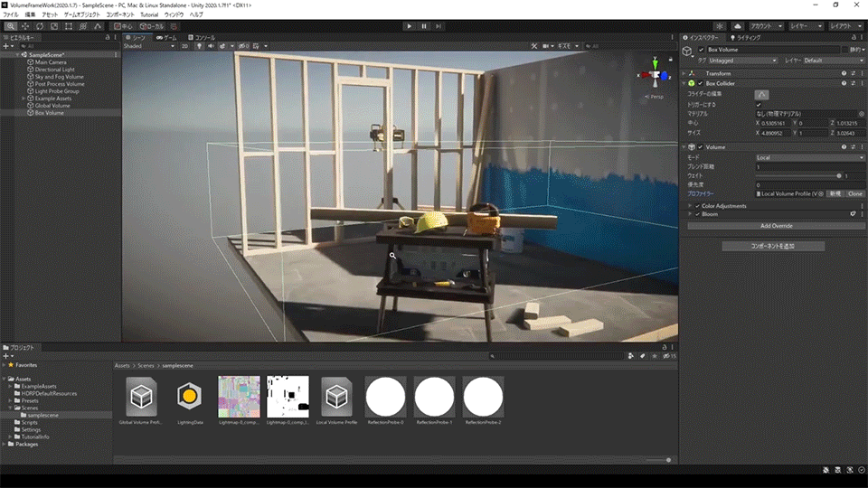Switch to the Console tab
The image size is (868, 488).
coord(203,37)
